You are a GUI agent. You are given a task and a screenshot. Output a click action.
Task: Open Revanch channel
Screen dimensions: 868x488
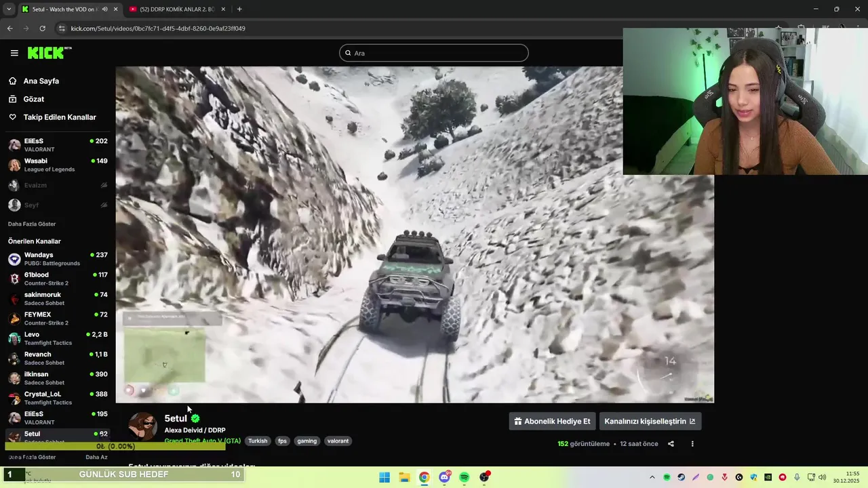pos(58,358)
